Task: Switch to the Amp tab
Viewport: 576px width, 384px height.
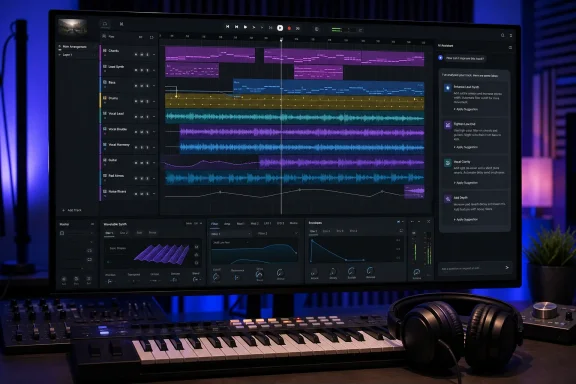Action: point(227,223)
